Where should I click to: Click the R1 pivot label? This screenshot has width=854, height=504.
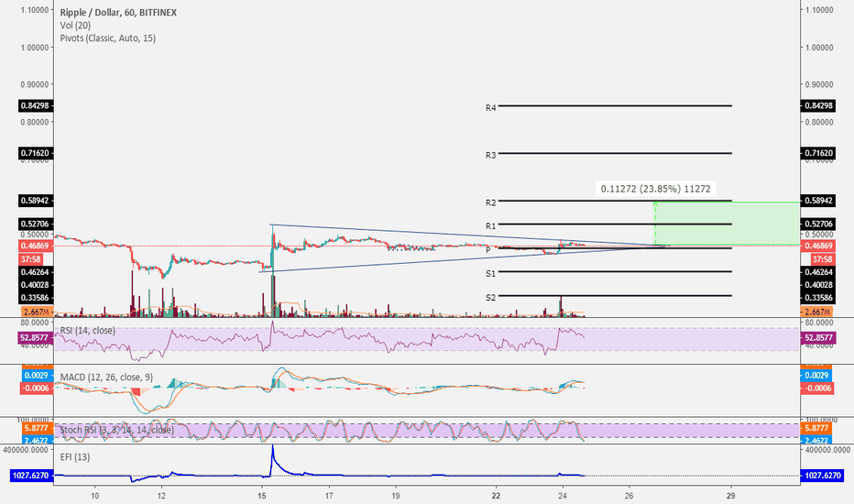(491, 226)
